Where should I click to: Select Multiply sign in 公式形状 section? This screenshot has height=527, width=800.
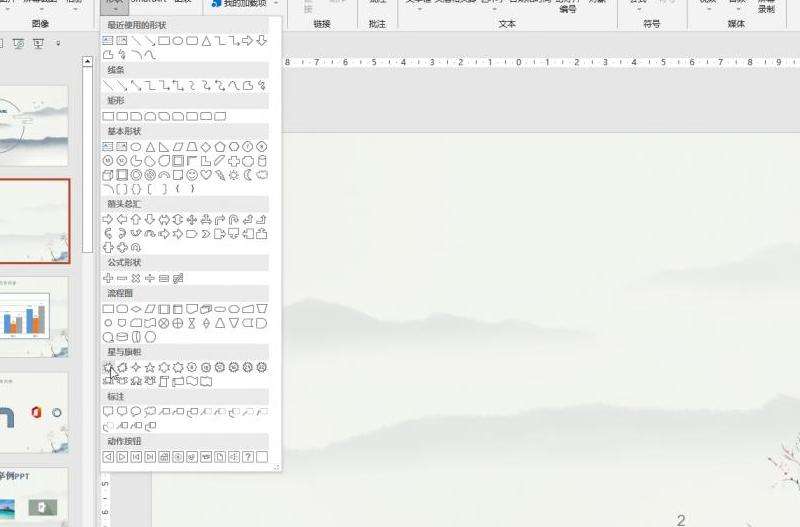(136, 278)
